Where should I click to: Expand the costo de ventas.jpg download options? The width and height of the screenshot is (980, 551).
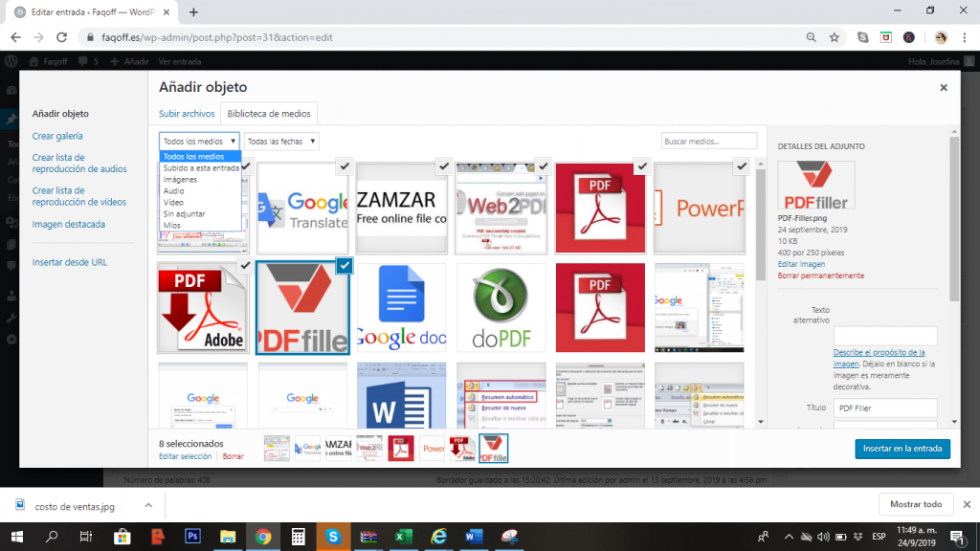click(148, 505)
